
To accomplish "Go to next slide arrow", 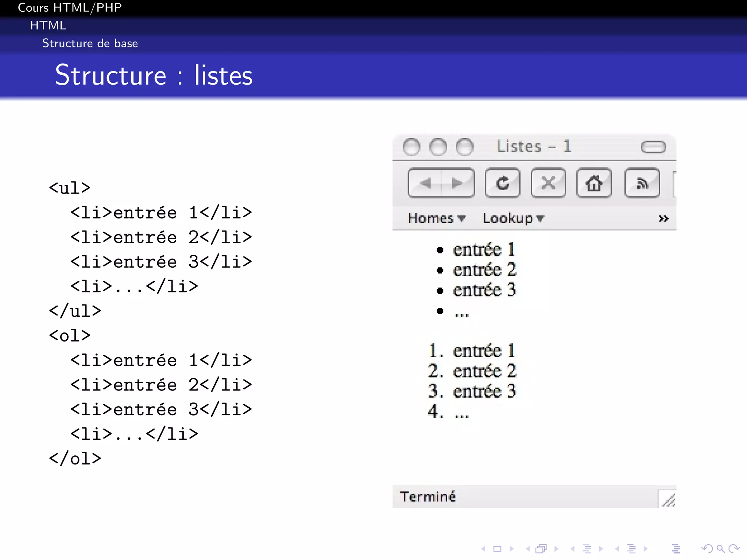I will (x=512, y=549).
